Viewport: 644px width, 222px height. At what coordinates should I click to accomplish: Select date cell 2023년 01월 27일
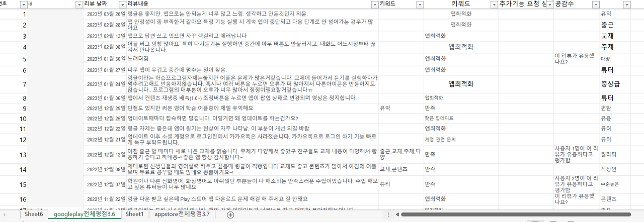tap(105, 70)
